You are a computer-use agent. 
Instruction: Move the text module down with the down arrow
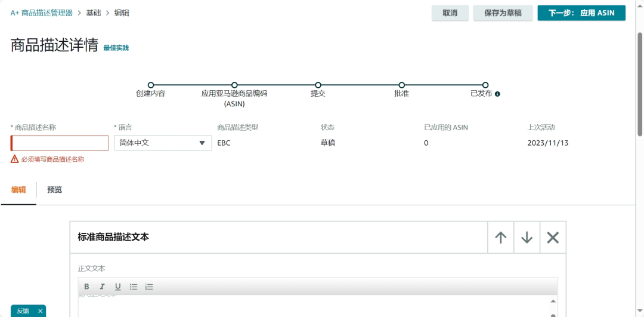pyautogui.click(x=527, y=238)
